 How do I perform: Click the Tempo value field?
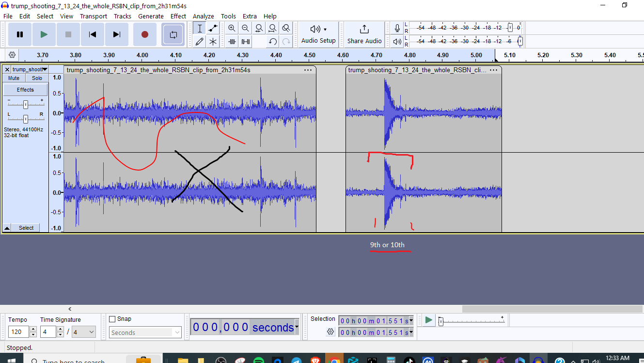18,332
